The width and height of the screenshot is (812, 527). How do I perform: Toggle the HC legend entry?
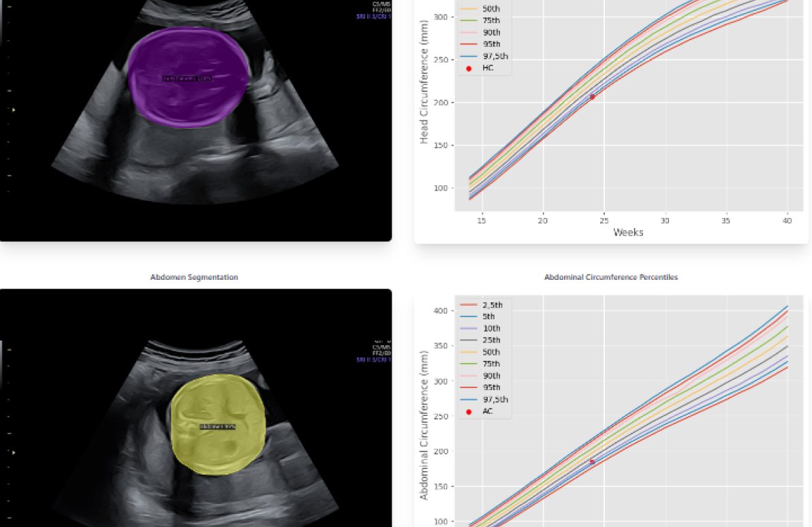pos(488,68)
